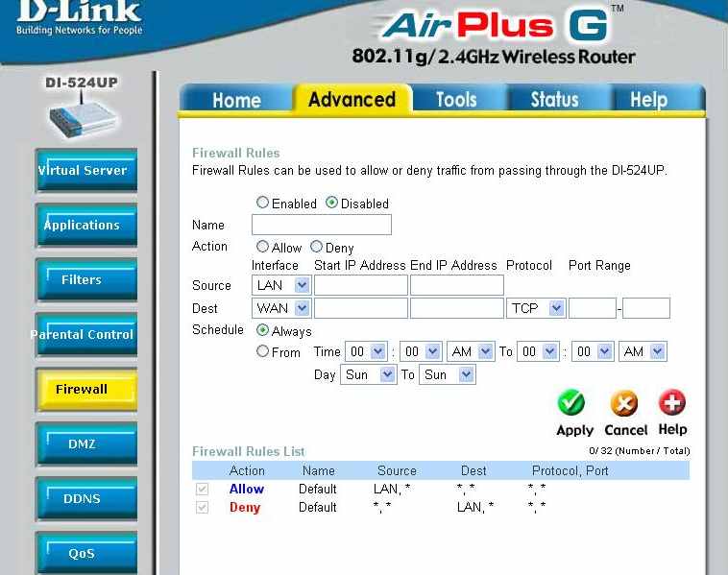Click the red Help plus icon
The height and width of the screenshot is (575, 728).
click(671, 402)
